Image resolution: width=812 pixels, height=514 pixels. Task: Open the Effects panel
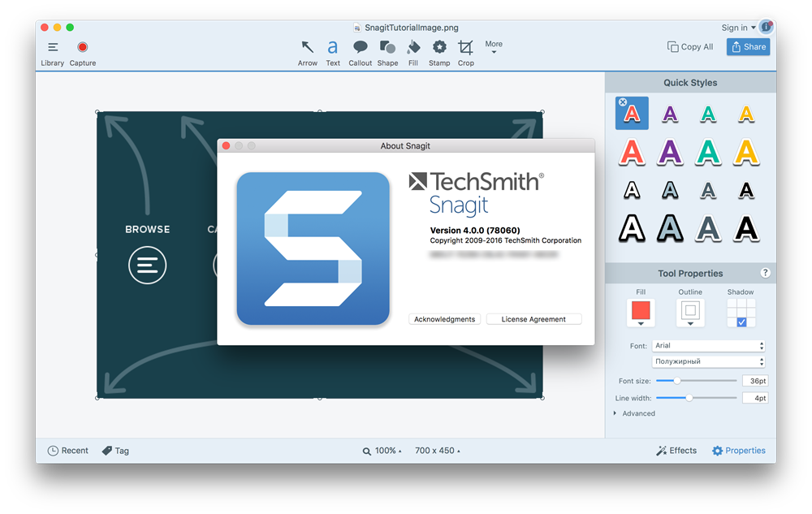676,451
